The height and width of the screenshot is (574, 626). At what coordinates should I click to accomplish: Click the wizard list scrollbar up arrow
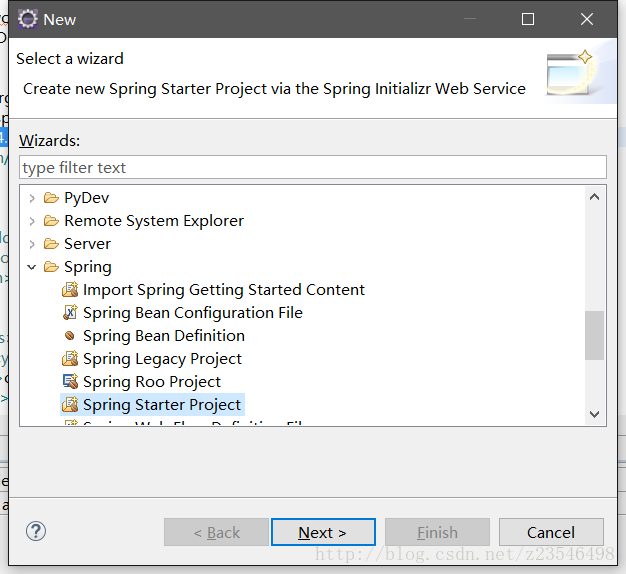click(594, 197)
